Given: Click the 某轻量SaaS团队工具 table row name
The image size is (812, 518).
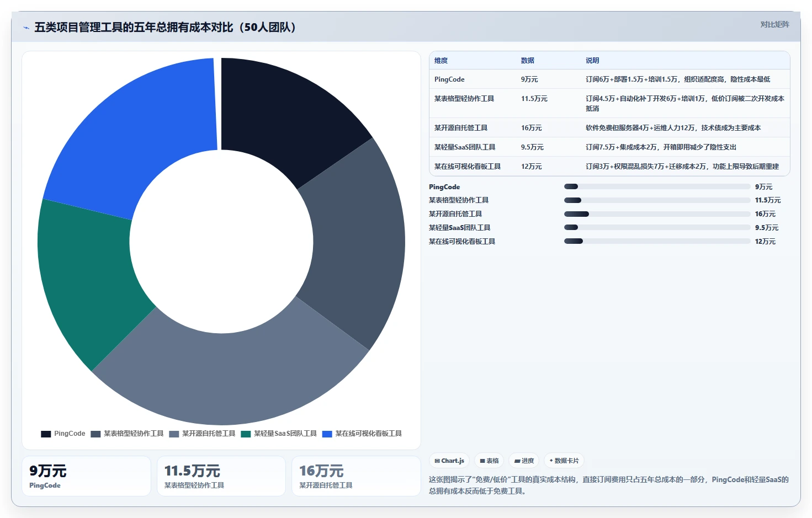Looking at the screenshot, I should [465, 147].
